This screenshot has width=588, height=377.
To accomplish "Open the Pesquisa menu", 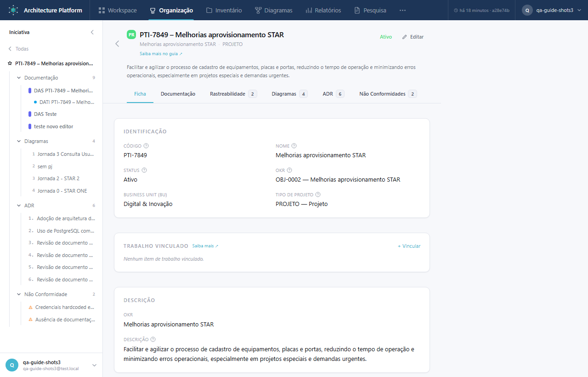I will pos(370,10).
